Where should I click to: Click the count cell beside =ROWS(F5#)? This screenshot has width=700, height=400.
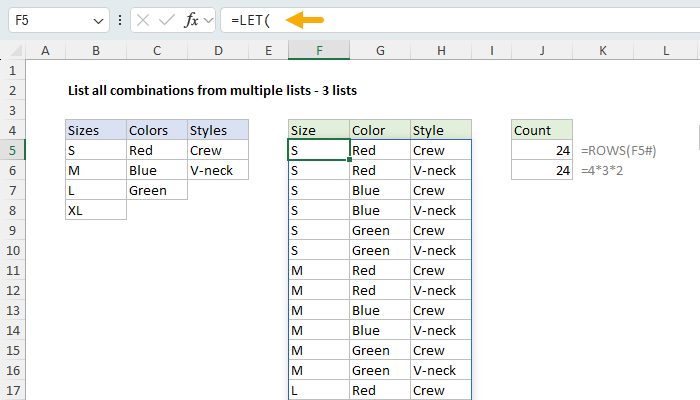[542, 150]
